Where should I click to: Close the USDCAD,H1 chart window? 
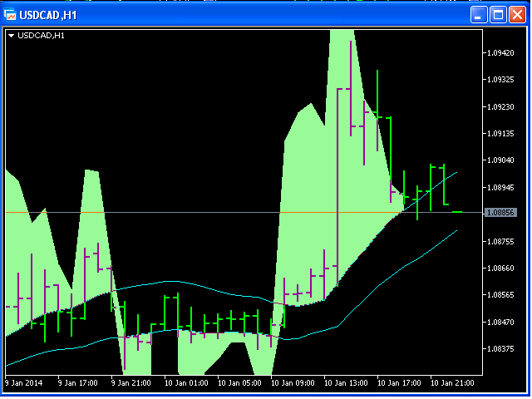coord(517,15)
